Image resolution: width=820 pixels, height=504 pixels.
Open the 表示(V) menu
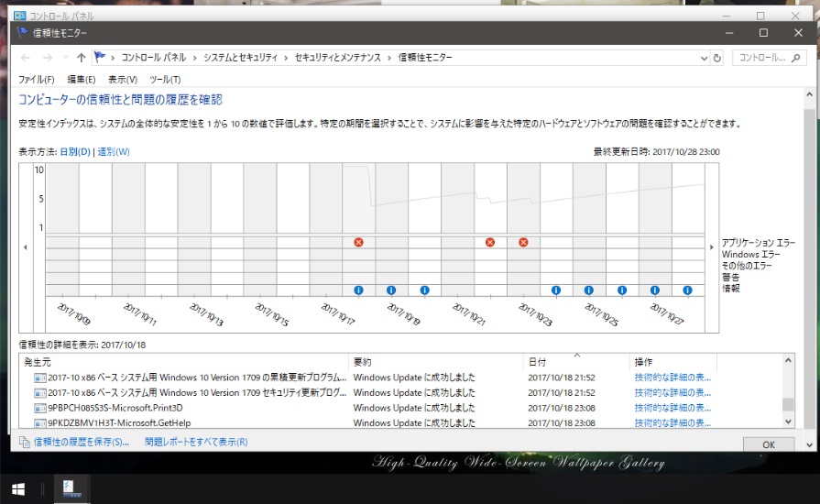pos(123,80)
